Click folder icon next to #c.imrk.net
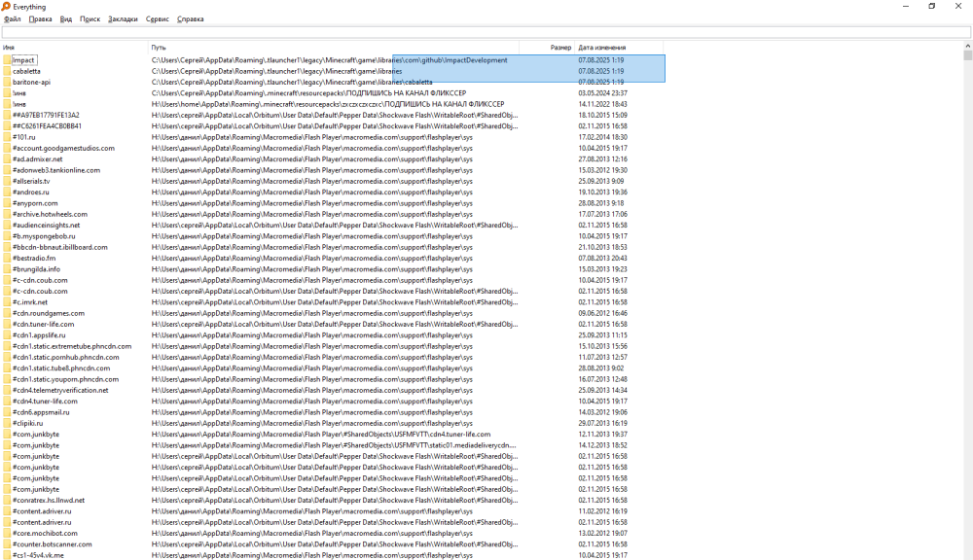 [x=7, y=302]
